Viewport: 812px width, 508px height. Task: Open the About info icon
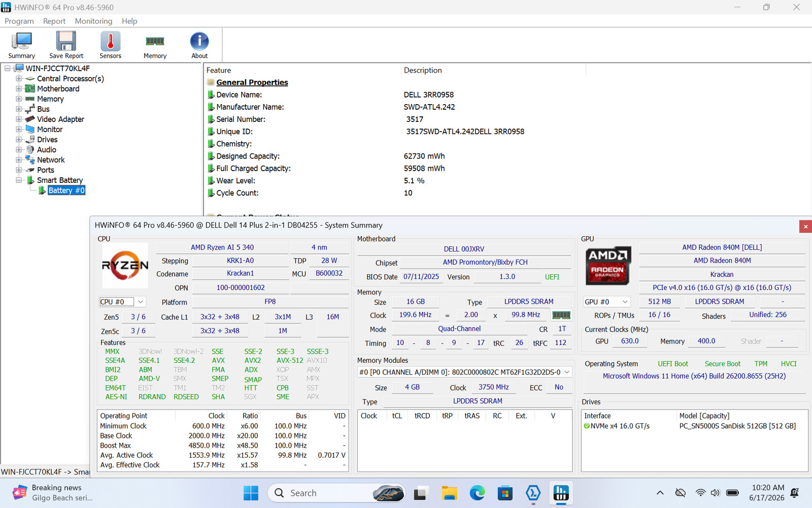(x=199, y=45)
